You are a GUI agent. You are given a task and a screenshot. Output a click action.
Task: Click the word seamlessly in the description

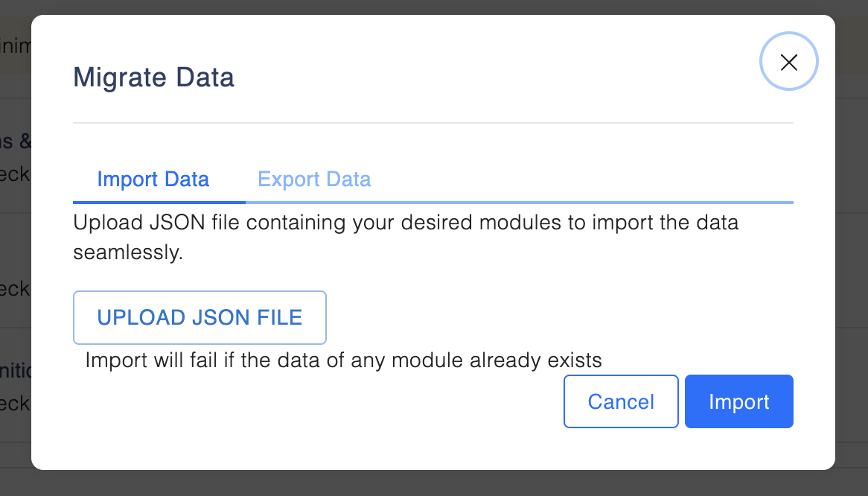click(x=128, y=253)
